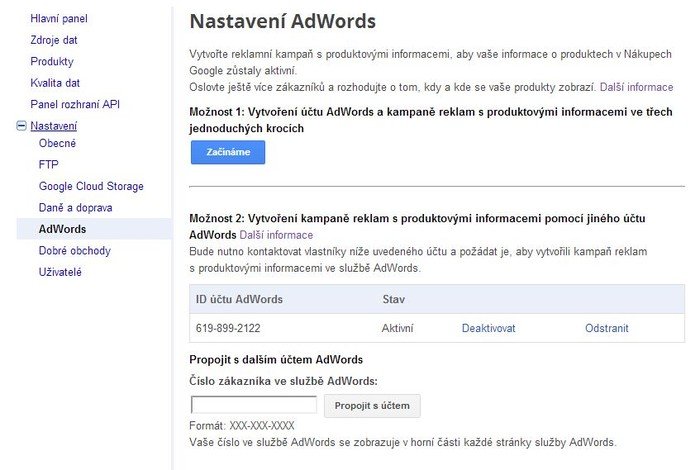The image size is (700, 470).
Task: Remove linked account via Odstranit
Action: [x=607, y=329]
